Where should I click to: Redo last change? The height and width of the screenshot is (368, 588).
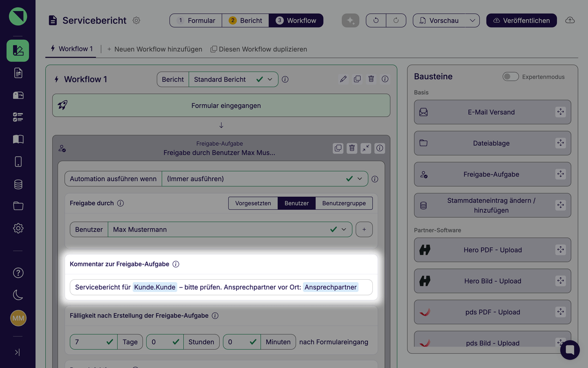[x=396, y=21]
